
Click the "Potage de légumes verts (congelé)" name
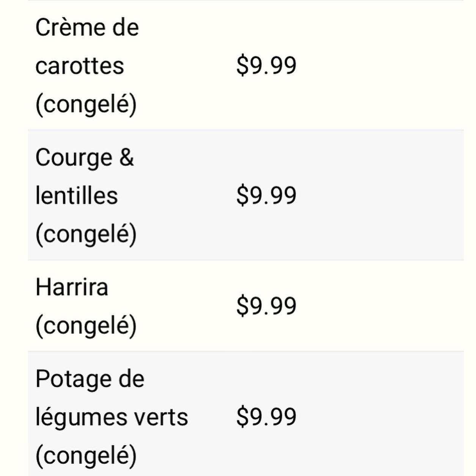tap(112, 417)
